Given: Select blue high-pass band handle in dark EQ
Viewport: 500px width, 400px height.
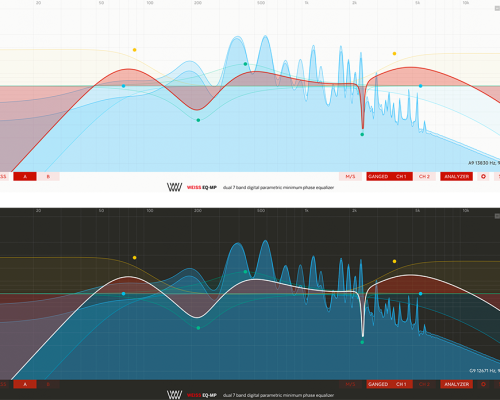Looking at the screenshot, I should [x=124, y=294].
